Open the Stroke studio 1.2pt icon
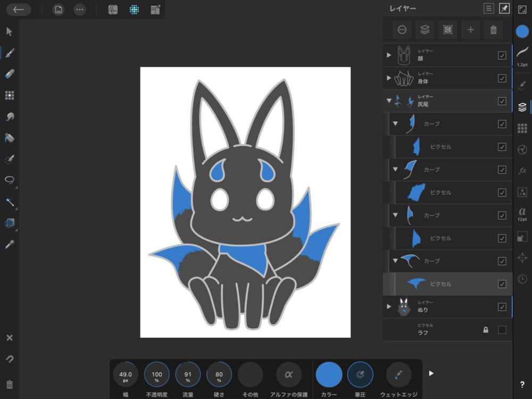Image resolution: width=532 pixels, height=399 pixels. pyautogui.click(x=522, y=56)
